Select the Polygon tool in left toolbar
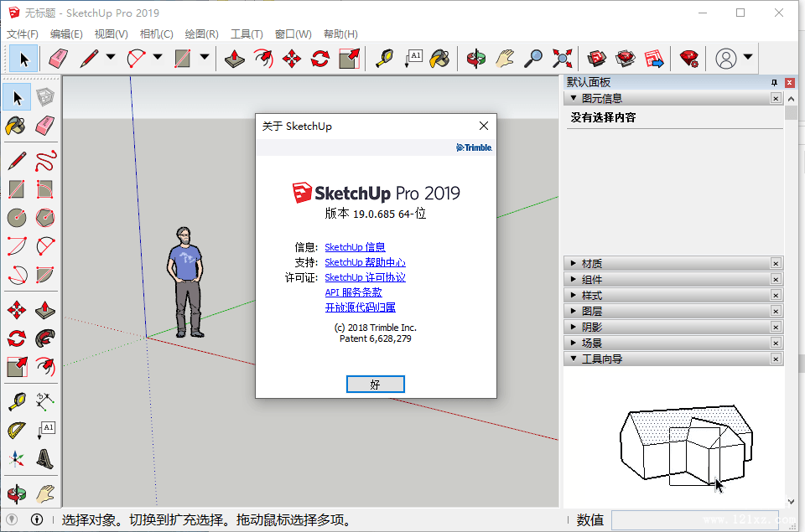This screenshot has height=532, width=805. (45, 218)
